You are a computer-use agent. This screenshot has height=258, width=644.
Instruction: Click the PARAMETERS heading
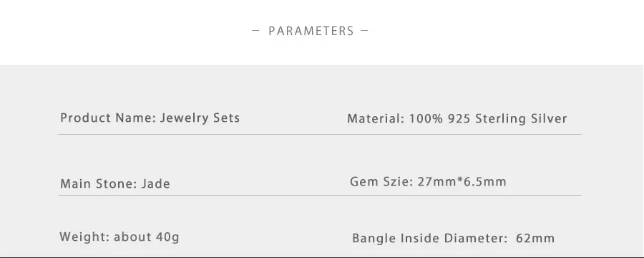[311, 31]
